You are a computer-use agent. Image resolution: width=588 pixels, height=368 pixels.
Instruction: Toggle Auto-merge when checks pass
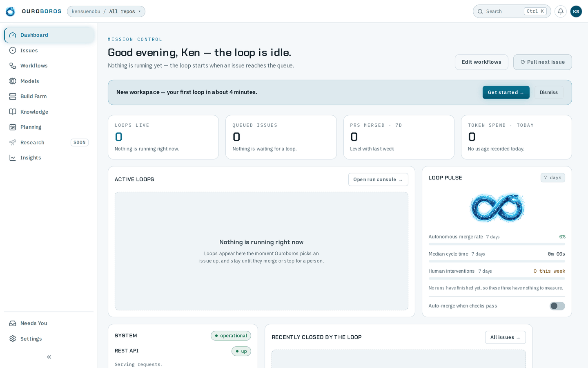point(557,306)
